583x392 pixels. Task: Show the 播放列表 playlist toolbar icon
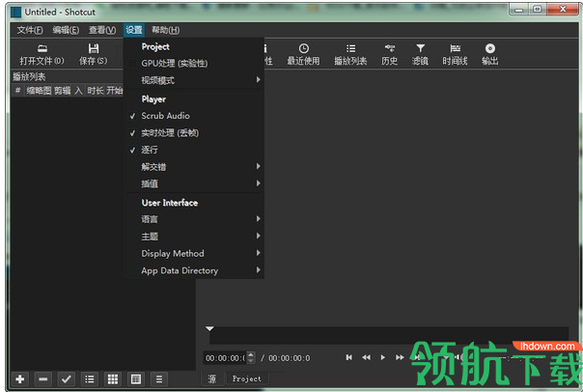[350, 54]
